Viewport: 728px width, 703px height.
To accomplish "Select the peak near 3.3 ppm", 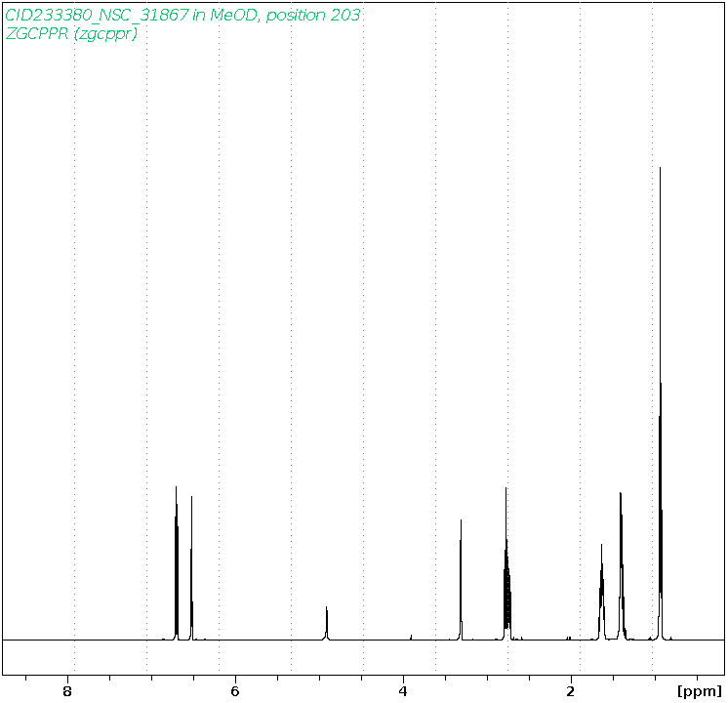I will [461, 579].
